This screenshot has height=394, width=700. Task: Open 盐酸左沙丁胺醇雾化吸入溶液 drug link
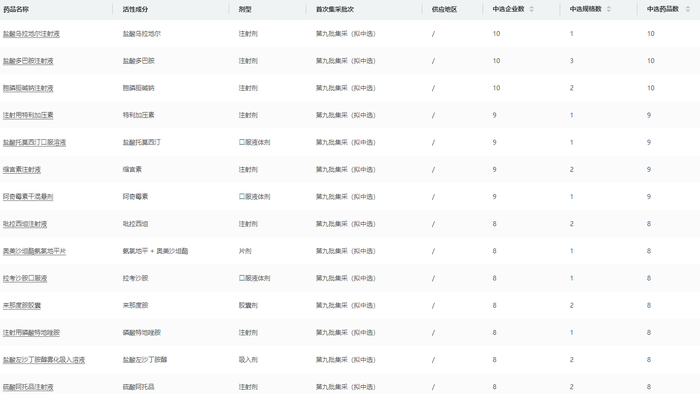(44, 360)
